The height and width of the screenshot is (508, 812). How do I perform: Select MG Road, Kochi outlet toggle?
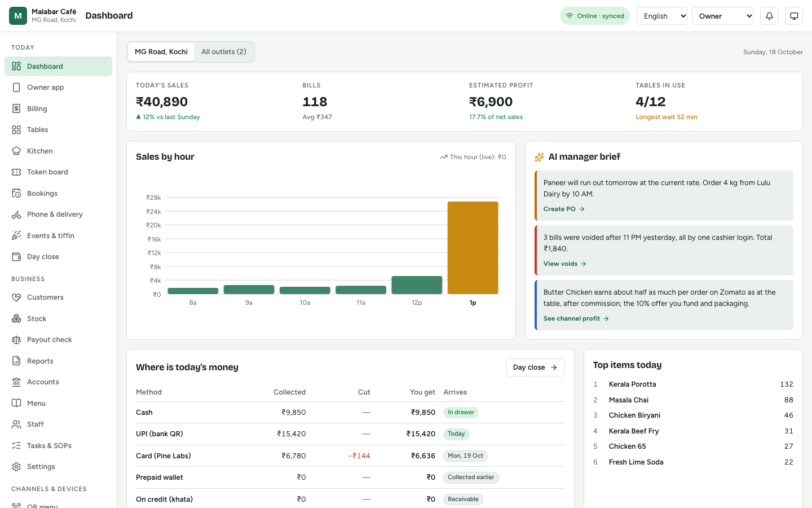click(161, 52)
